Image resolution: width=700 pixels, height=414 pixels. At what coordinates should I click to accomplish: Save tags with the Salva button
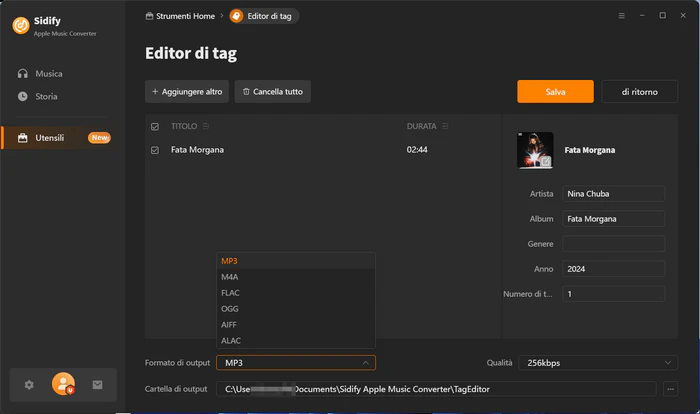[x=555, y=92]
